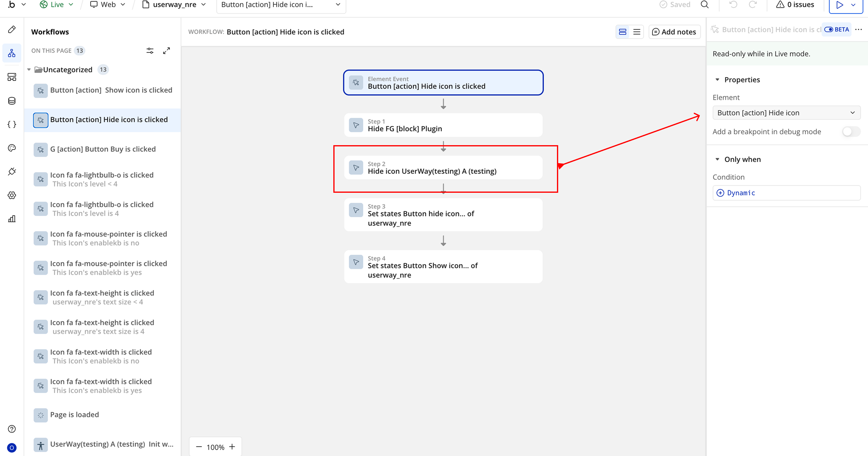The image size is (868, 456).
Task: Click the search magnifier icon in top bar
Action: [x=705, y=5]
